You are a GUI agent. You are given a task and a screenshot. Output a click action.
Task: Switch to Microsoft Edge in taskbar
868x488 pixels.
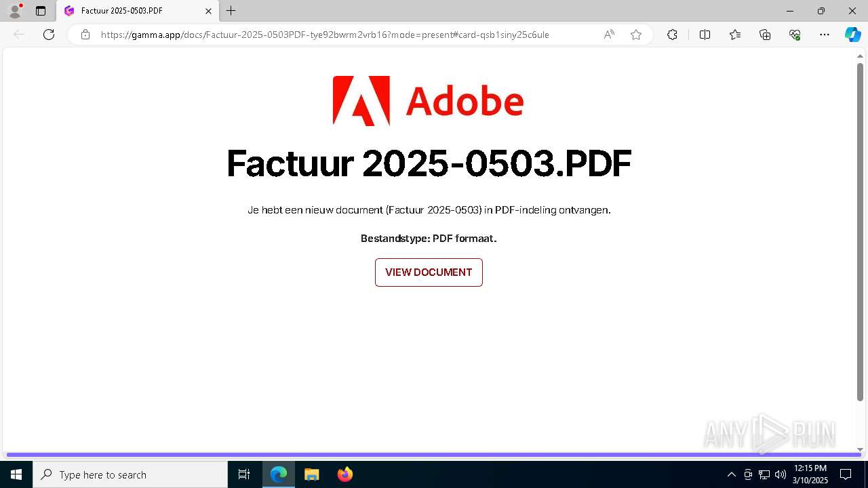pyautogui.click(x=279, y=474)
